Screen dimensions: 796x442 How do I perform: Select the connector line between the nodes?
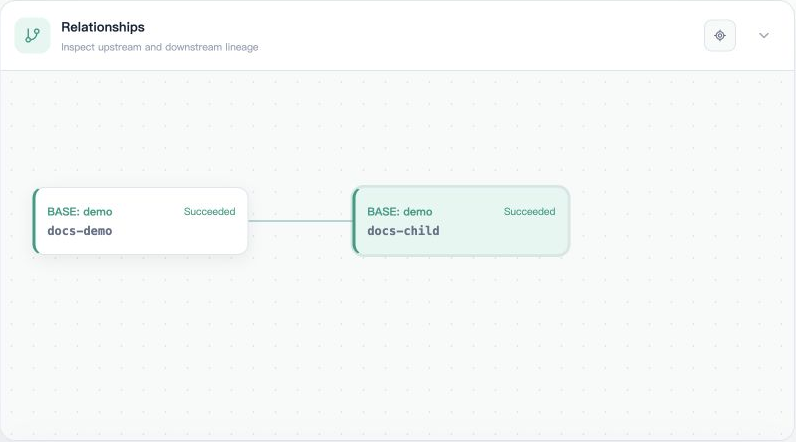[x=300, y=221]
